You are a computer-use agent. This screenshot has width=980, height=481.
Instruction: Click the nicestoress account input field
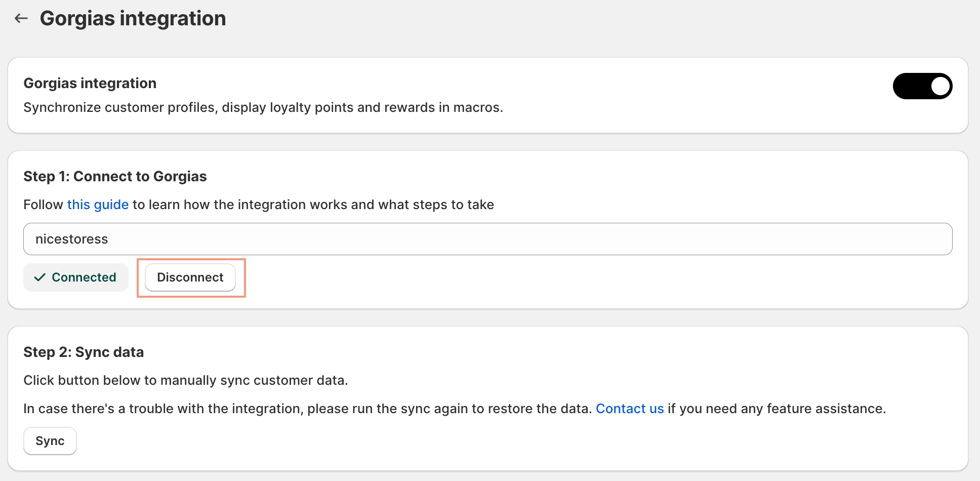487,239
